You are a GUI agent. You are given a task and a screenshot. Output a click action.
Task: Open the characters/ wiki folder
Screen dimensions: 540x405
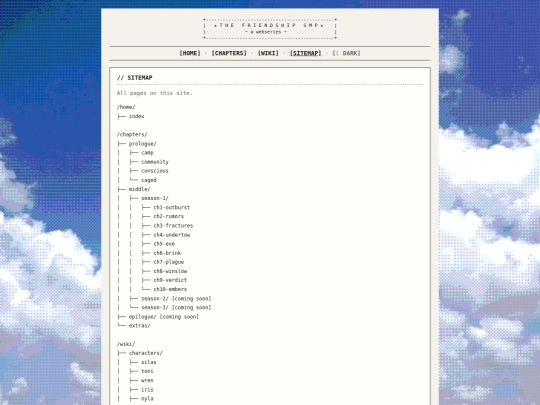146,353
